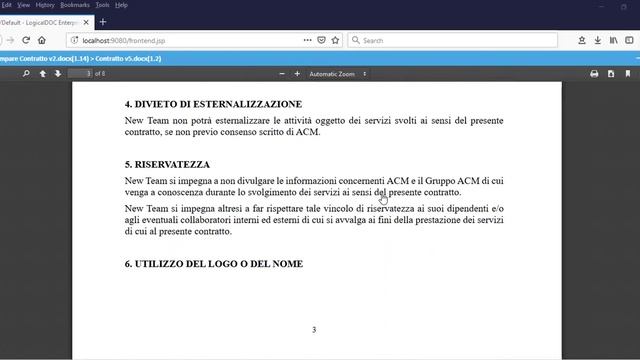Open the saved bookmarks toolbar icon
Screen dimensions: 640x360
[x=582, y=40]
